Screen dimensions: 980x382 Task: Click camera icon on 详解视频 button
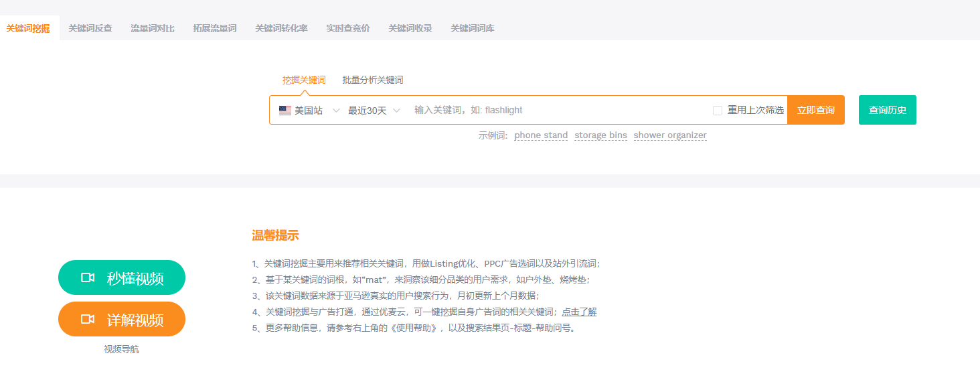(x=88, y=319)
